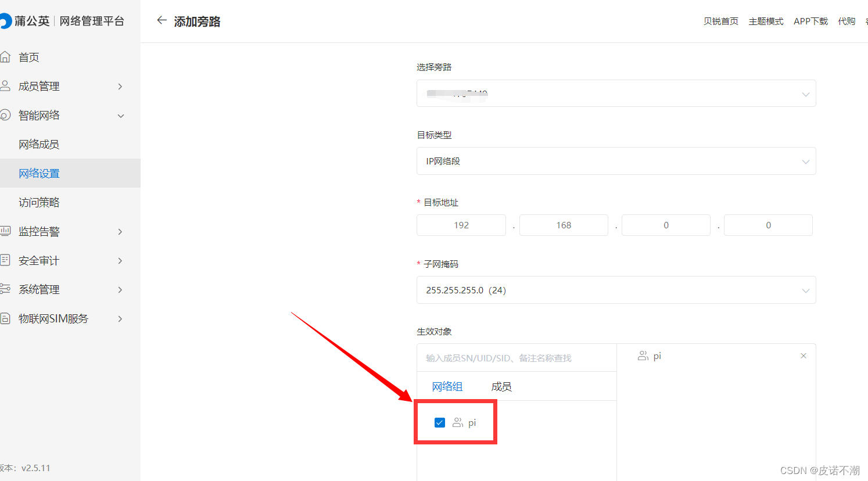Click the version text v2.5.11
This screenshot has height=481, width=868.
point(36,468)
